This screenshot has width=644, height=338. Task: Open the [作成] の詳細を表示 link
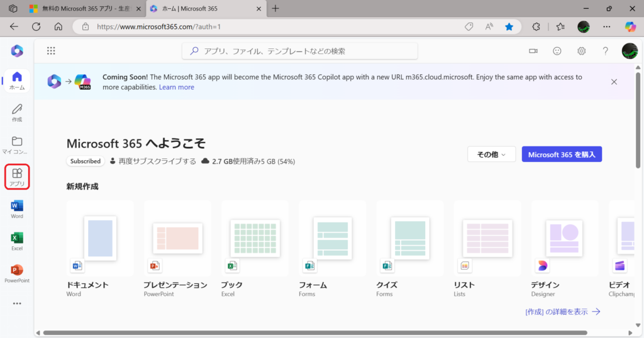(563, 312)
